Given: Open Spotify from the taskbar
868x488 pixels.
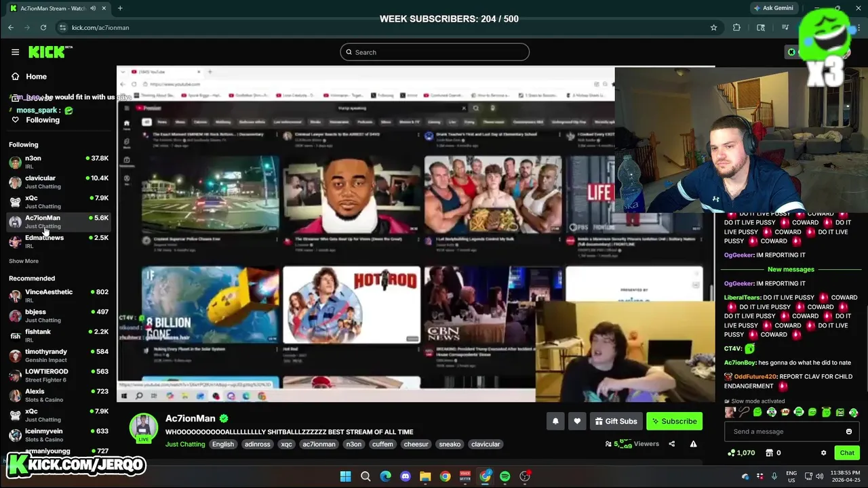Looking at the screenshot, I should (505, 476).
